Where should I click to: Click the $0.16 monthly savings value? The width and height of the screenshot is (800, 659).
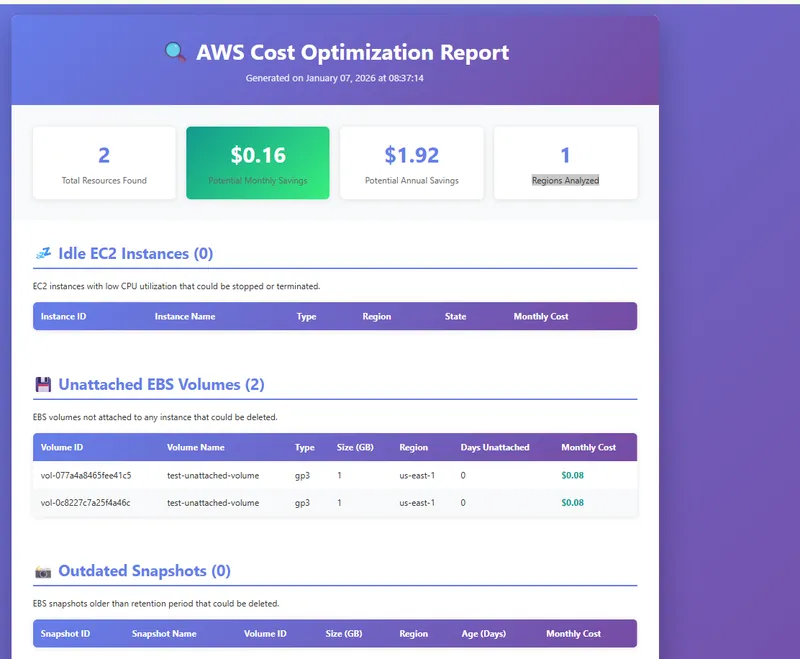[258, 155]
